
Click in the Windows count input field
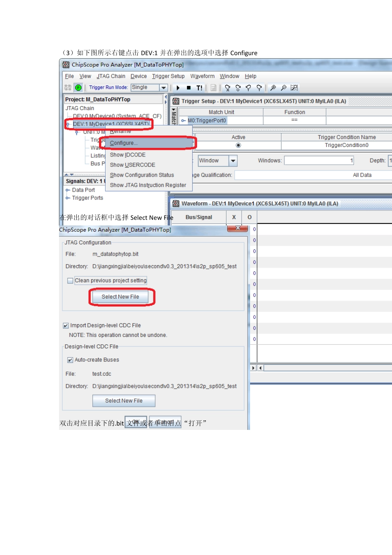(x=319, y=161)
